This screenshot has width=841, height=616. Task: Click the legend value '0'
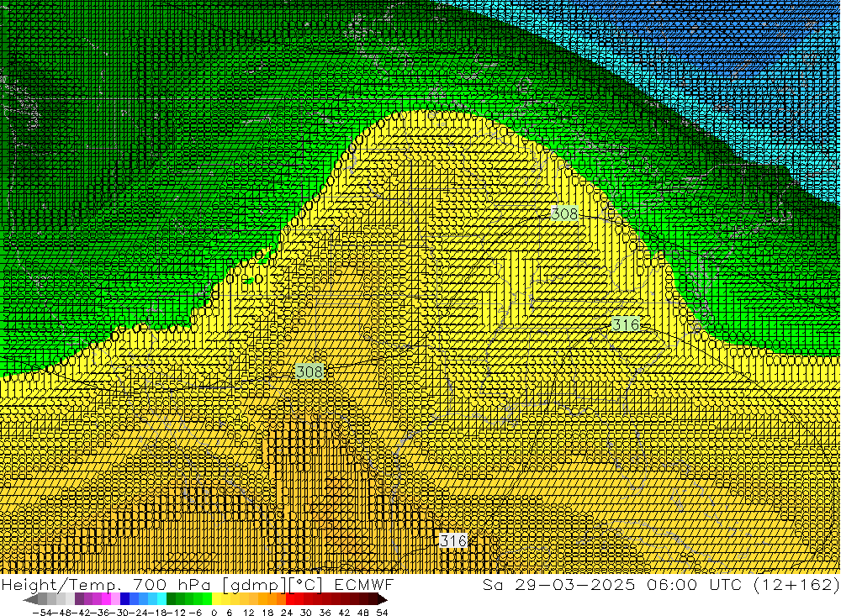pyautogui.click(x=214, y=613)
